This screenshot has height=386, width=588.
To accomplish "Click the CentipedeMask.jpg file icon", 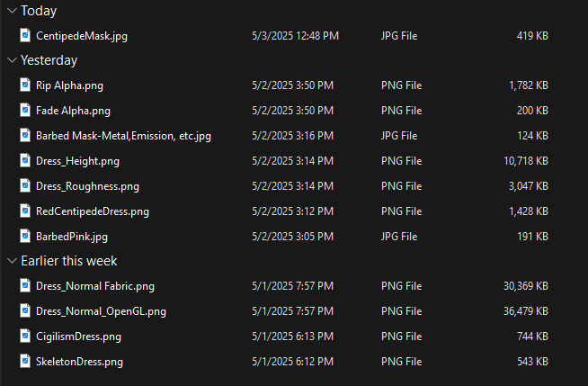I will [x=25, y=35].
